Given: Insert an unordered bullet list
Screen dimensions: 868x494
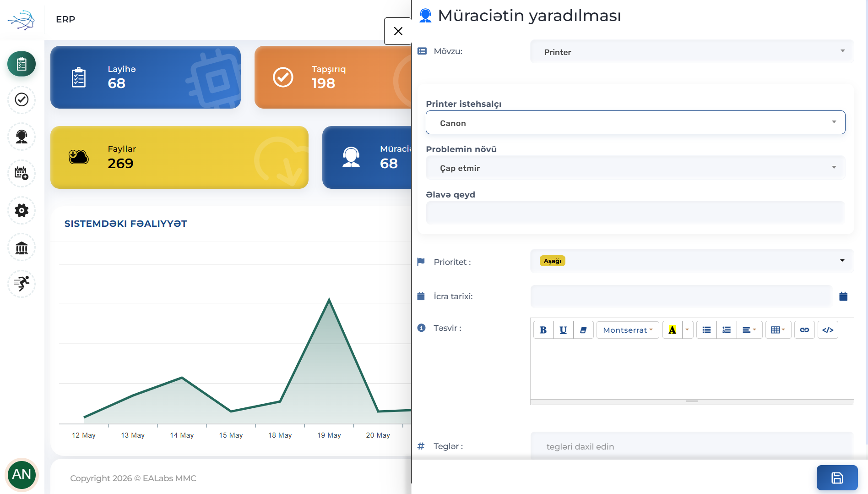Looking at the screenshot, I should (706, 330).
